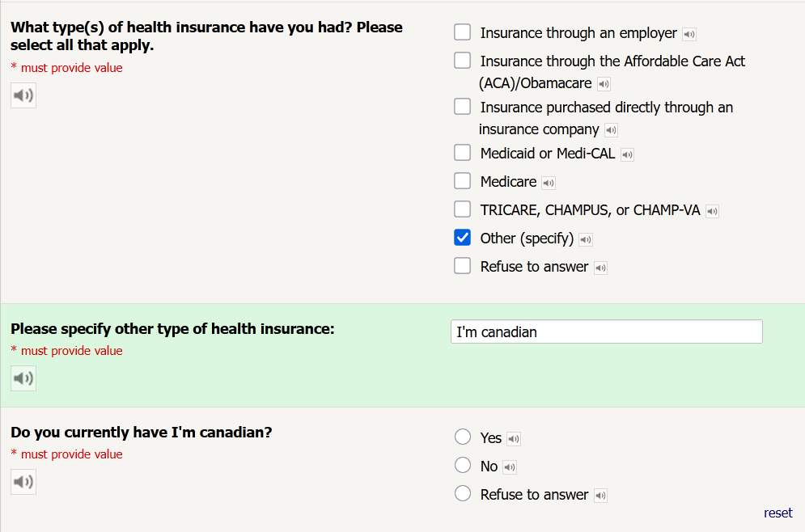The height and width of the screenshot is (532, 805).
Task: Check 'Insurance purchased directly through an insurance company'
Action: 462,106
